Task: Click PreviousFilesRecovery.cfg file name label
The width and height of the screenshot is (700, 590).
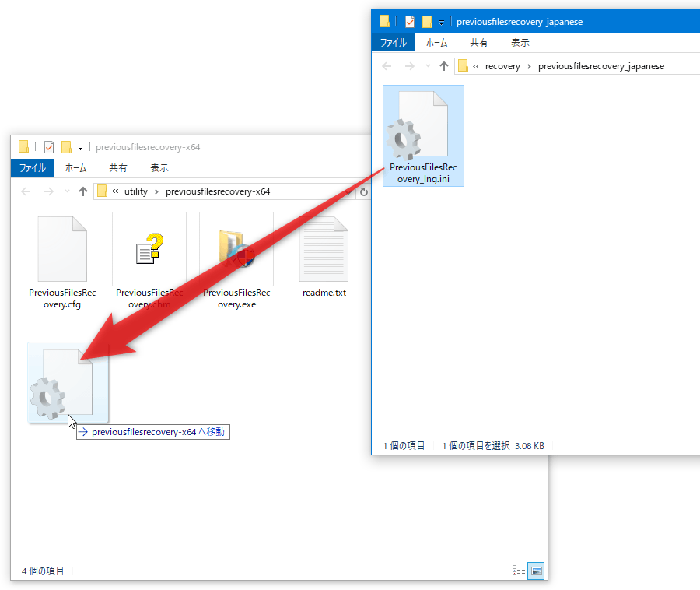Action: (x=62, y=298)
